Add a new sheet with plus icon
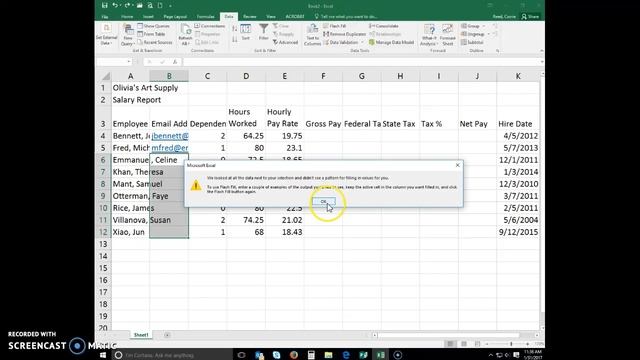 [x=167, y=335]
